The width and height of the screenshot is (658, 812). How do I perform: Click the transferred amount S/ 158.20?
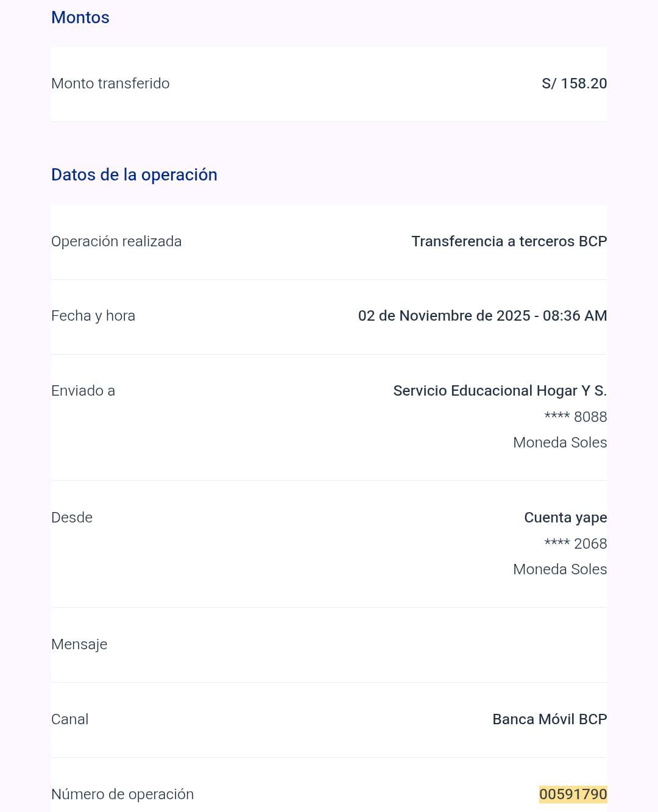click(x=574, y=84)
